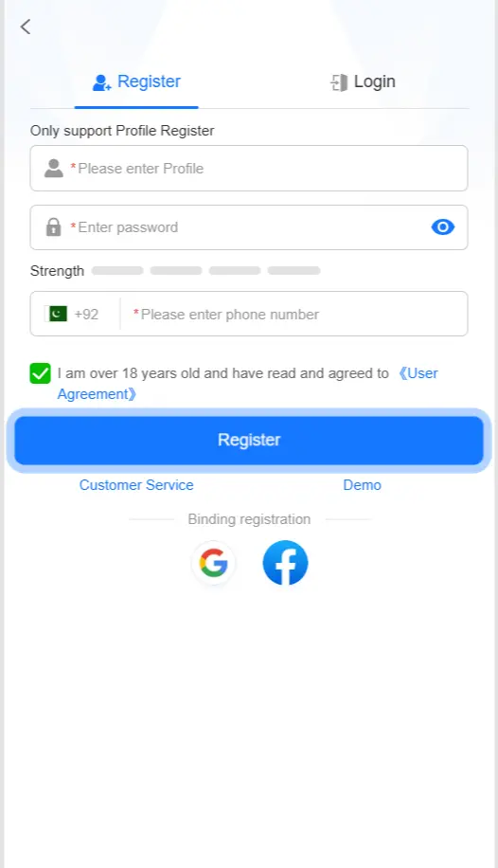Open the Customer Service link
The height and width of the screenshot is (868, 498).
click(x=136, y=485)
